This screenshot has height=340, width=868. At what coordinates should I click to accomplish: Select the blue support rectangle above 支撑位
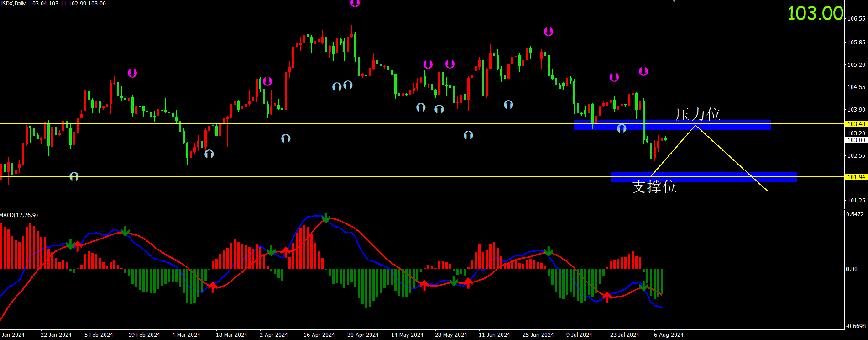(x=703, y=177)
